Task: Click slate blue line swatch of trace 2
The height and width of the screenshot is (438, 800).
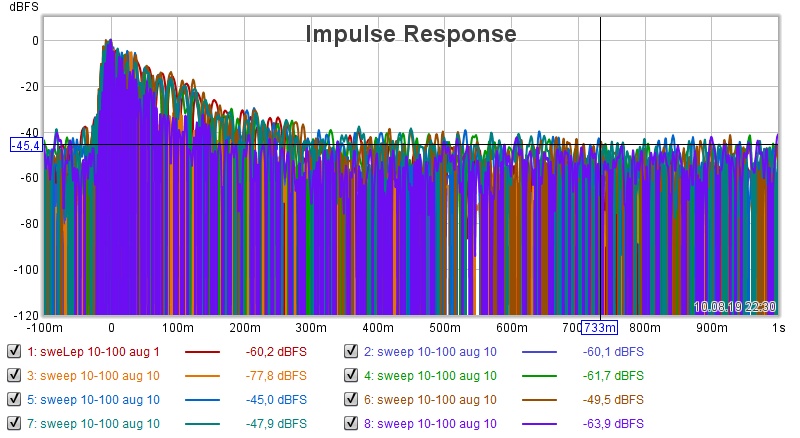Action: pyautogui.click(x=539, y=352)
